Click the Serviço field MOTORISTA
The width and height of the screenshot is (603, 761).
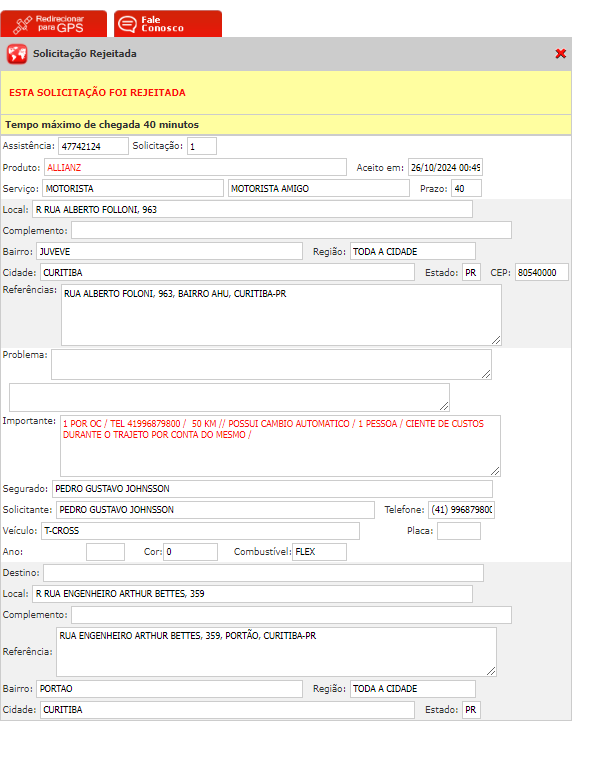133,188
